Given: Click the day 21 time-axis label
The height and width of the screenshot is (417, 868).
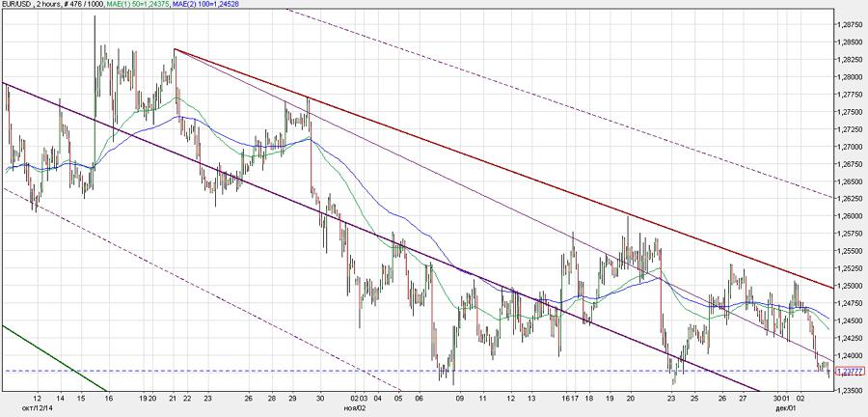Looking at the screenshot, I should (173, 398).
